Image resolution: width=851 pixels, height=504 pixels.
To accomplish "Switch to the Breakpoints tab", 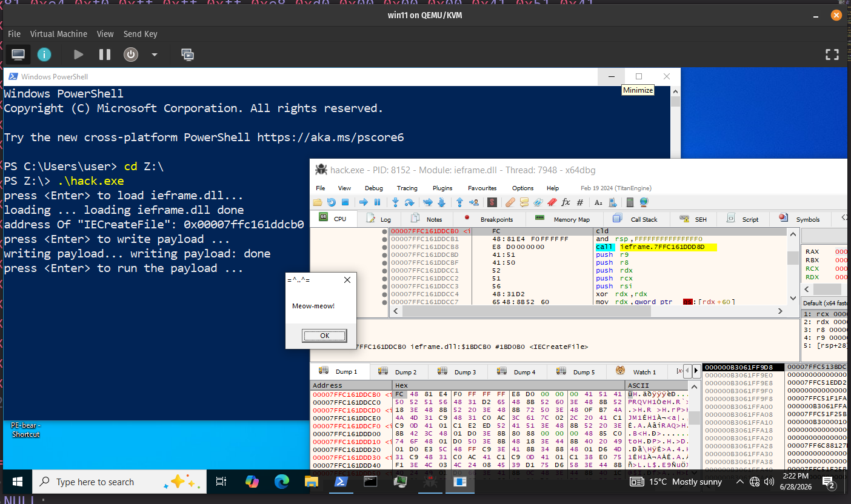I will point(489,219).
